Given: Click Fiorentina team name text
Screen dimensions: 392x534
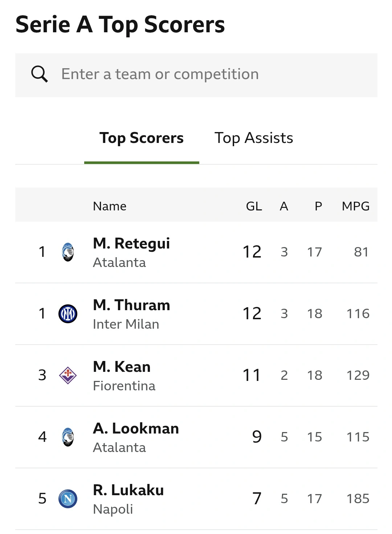Looking at the screenshot, I should 124,386.
